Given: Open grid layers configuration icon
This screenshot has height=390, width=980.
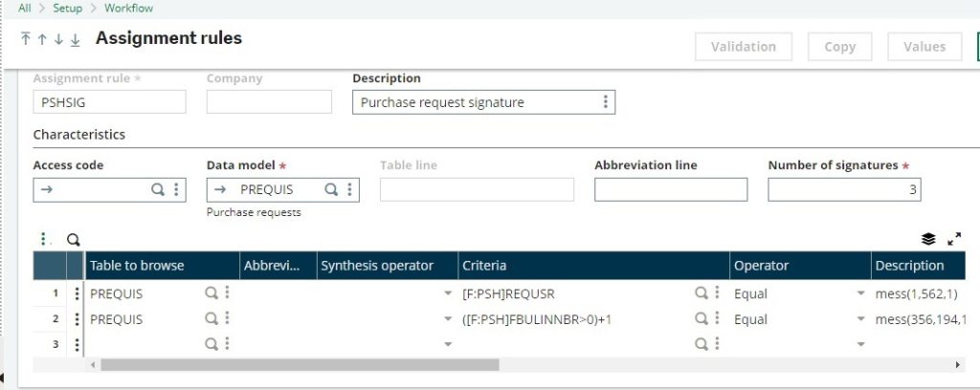Looking at the screenshot, I should [928, 239].
